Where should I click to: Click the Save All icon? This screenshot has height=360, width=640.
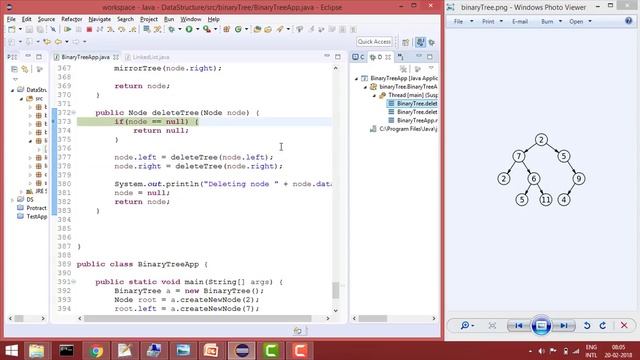[40, 29]
